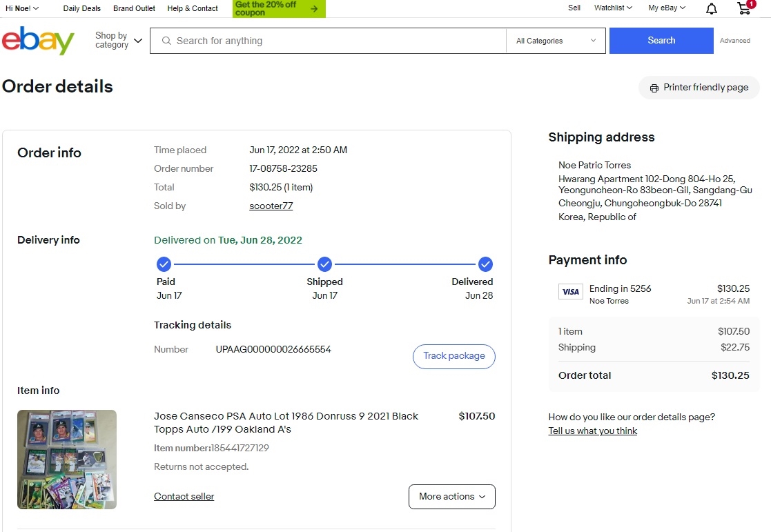Viewport: 771px width, 532px height.
Task: Click item number 185441727129
Action: (240, 448)
